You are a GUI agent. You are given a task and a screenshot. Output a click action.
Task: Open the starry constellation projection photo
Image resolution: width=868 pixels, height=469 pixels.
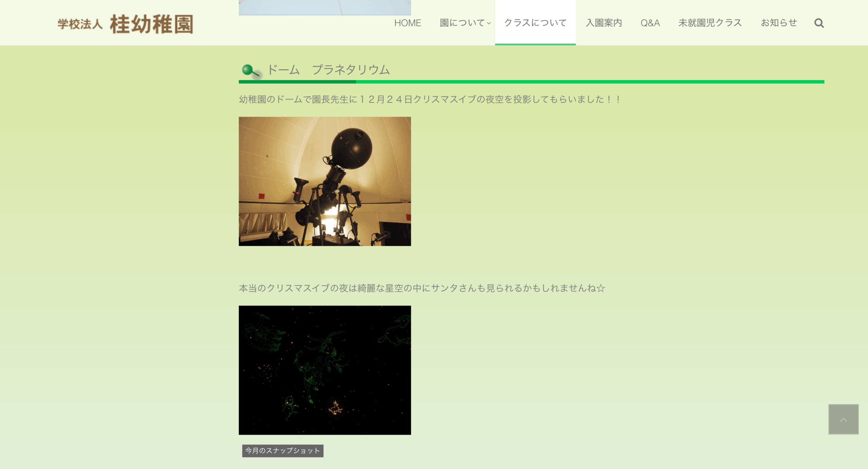325,370
